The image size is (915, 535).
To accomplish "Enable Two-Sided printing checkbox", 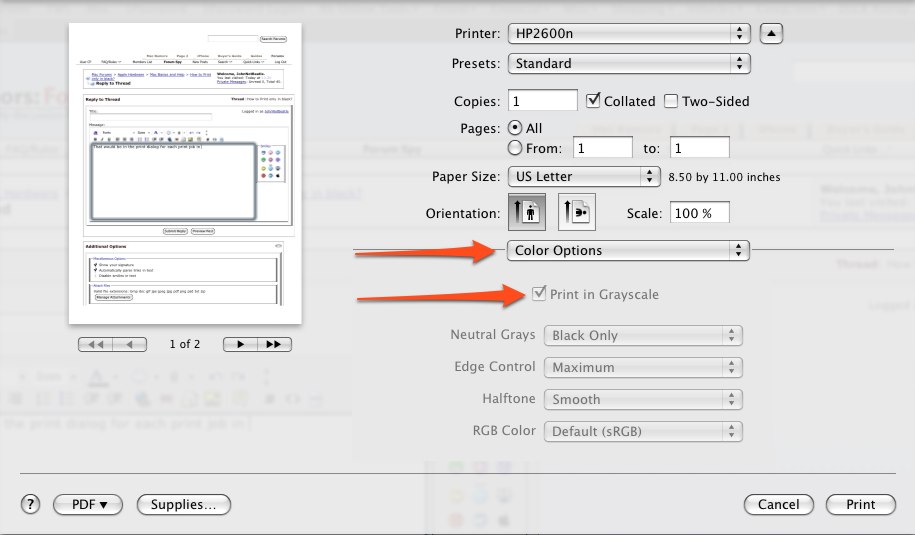I will (671, 101).
